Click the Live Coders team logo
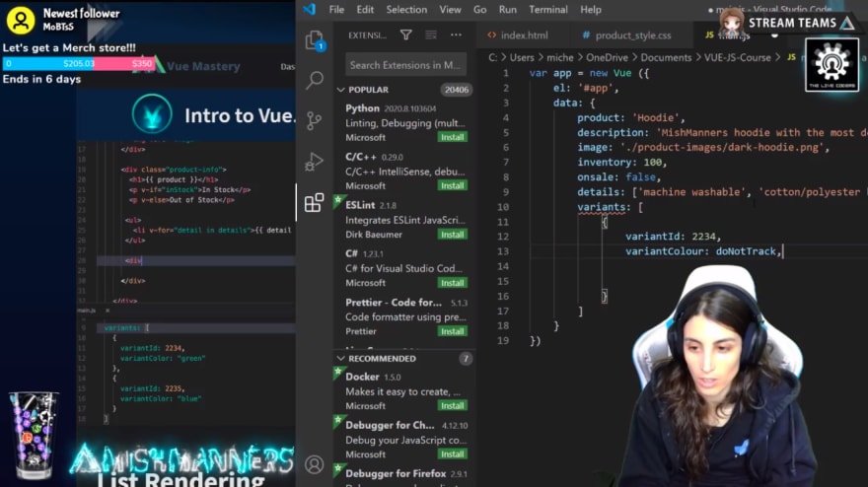Image resolution: width=868 pixels, height=487 pixels. pos(832,65)
